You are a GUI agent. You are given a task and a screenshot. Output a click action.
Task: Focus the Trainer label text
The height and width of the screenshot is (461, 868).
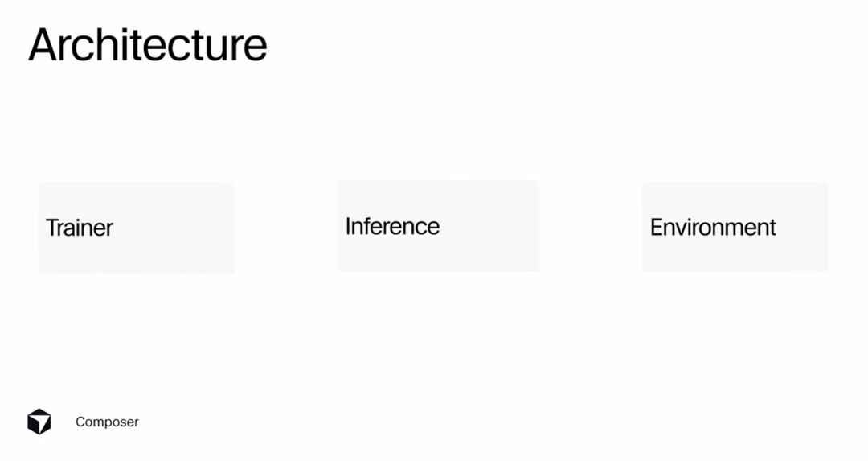click(x=80, y=228)
